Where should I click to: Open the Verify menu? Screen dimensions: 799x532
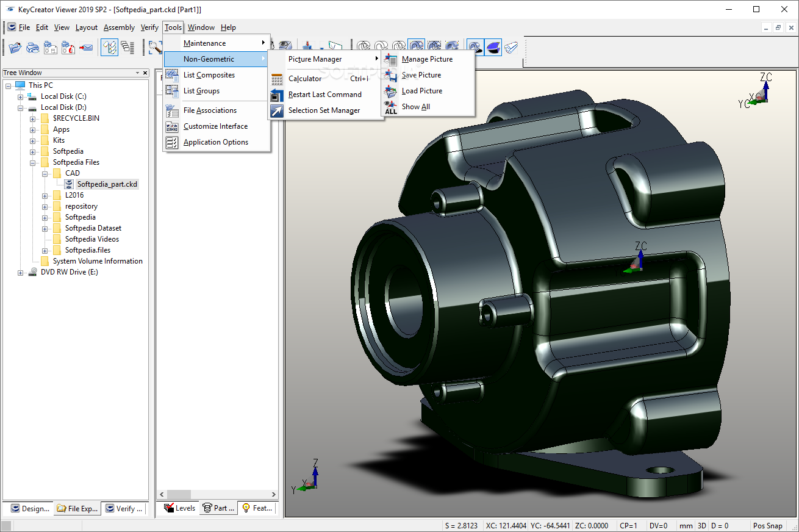(x=149, y=27)
